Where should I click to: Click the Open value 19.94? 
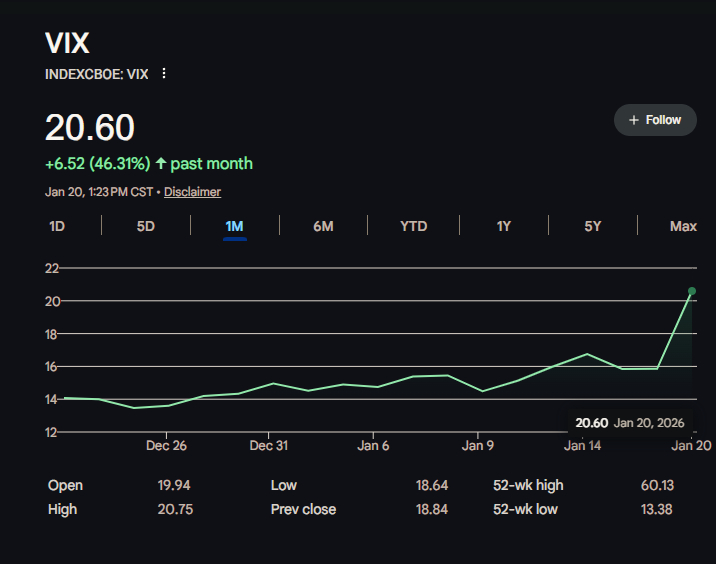coord(175,485)
